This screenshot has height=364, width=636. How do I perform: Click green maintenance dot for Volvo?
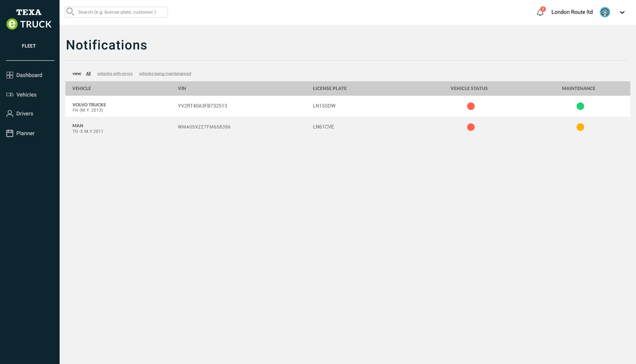(580, 106)
